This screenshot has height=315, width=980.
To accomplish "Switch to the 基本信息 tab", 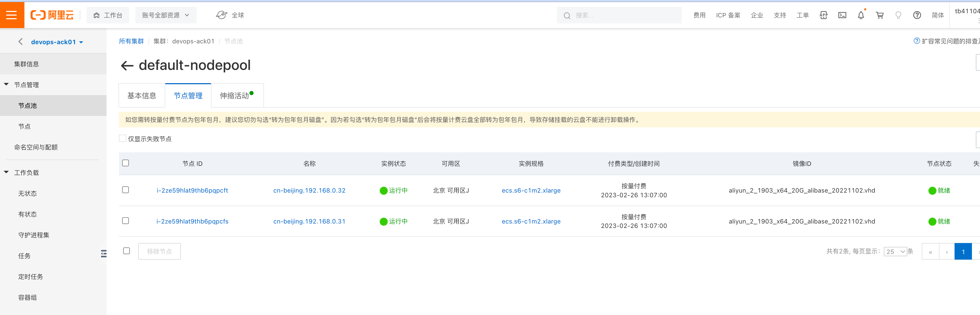I will 142,96.
